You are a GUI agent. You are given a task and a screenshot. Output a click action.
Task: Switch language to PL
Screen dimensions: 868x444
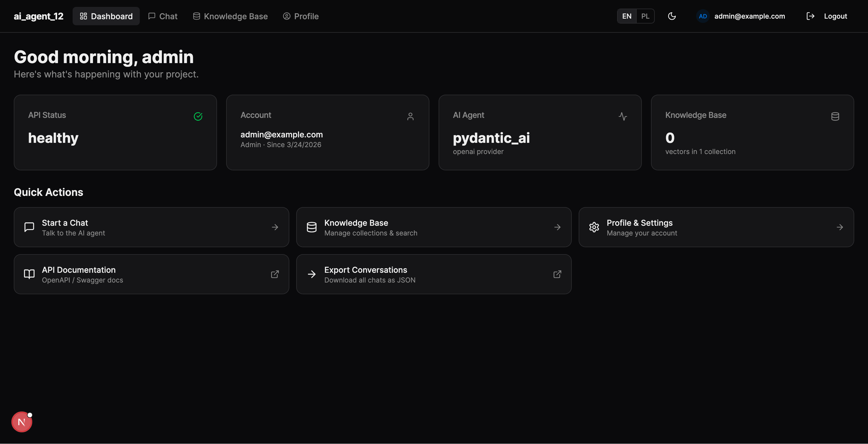pyautogui.click(x=645, y=16)
